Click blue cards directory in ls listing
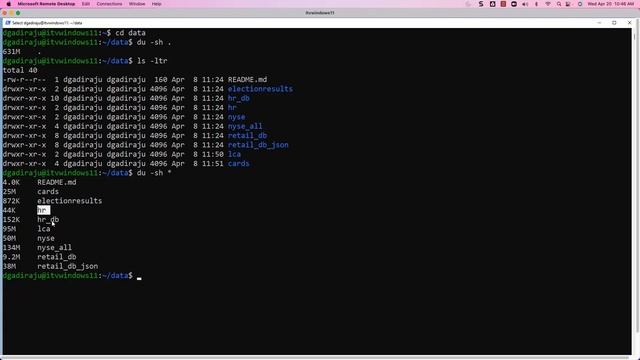The width and height of the screenshot is (640, 360). 238,164
